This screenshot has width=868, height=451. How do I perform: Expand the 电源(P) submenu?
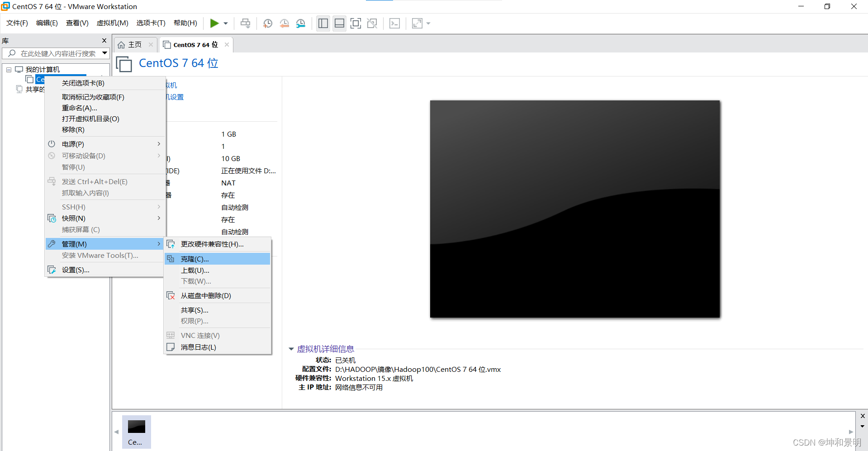tap(105, 144)
